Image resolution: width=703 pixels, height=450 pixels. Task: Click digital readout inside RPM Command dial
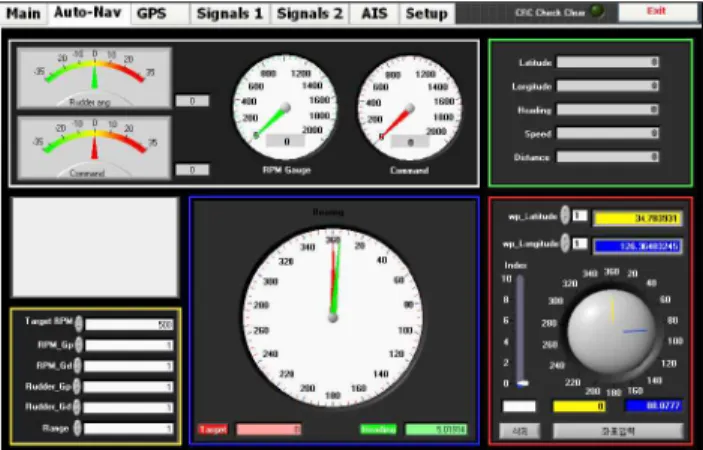410,142
